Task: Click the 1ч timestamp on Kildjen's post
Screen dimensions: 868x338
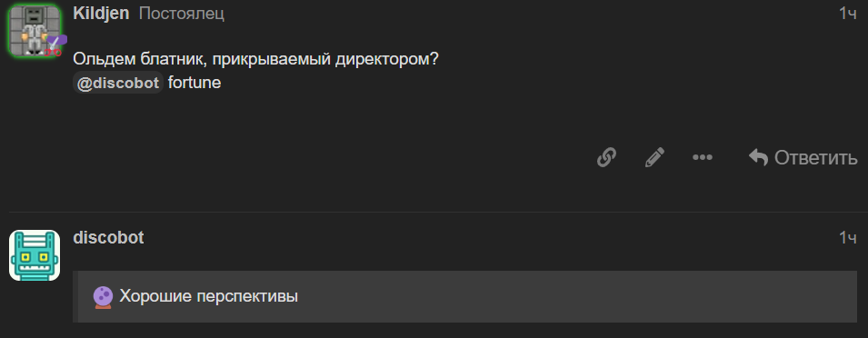Action: [x=847, y=14]
